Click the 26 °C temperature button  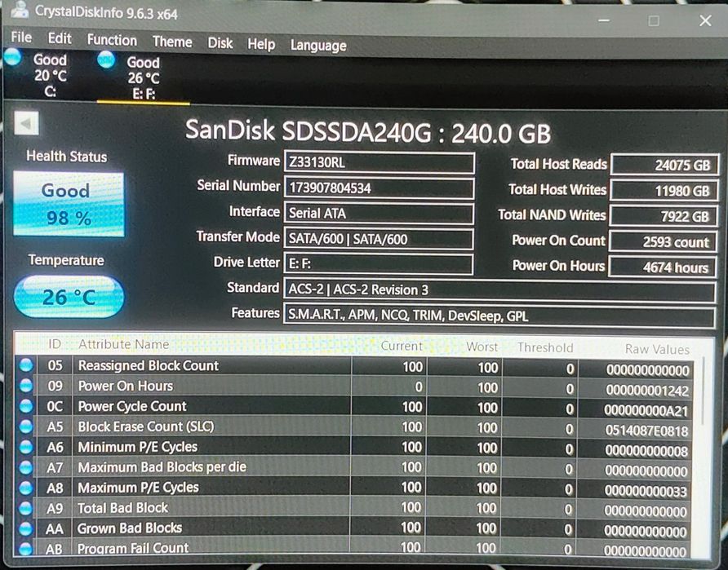(69, 297)
